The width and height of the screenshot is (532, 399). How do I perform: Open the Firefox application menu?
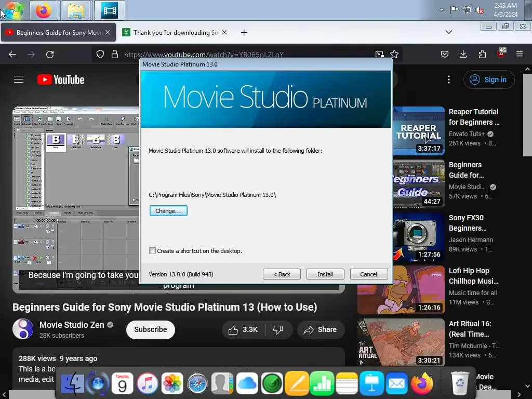pos(520,54)
